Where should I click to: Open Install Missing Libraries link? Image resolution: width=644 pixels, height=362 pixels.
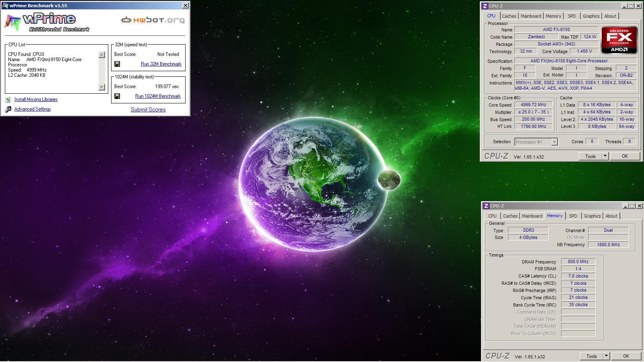point(36,99)
